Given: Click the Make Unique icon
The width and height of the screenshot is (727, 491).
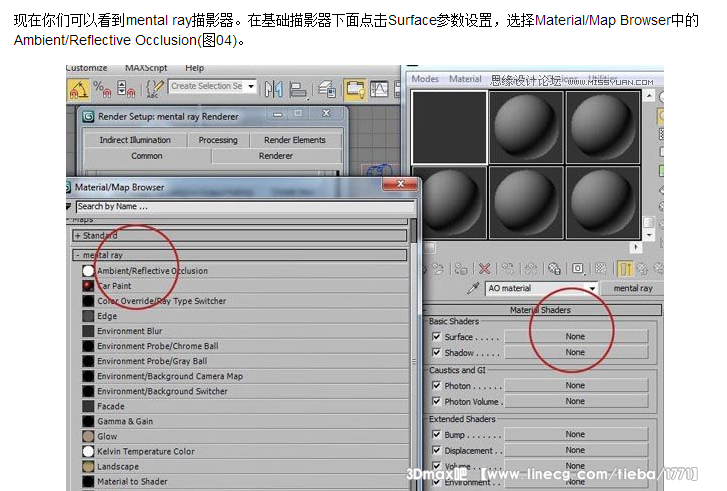Looking at the screenshot, I should [x=531, y=268].
